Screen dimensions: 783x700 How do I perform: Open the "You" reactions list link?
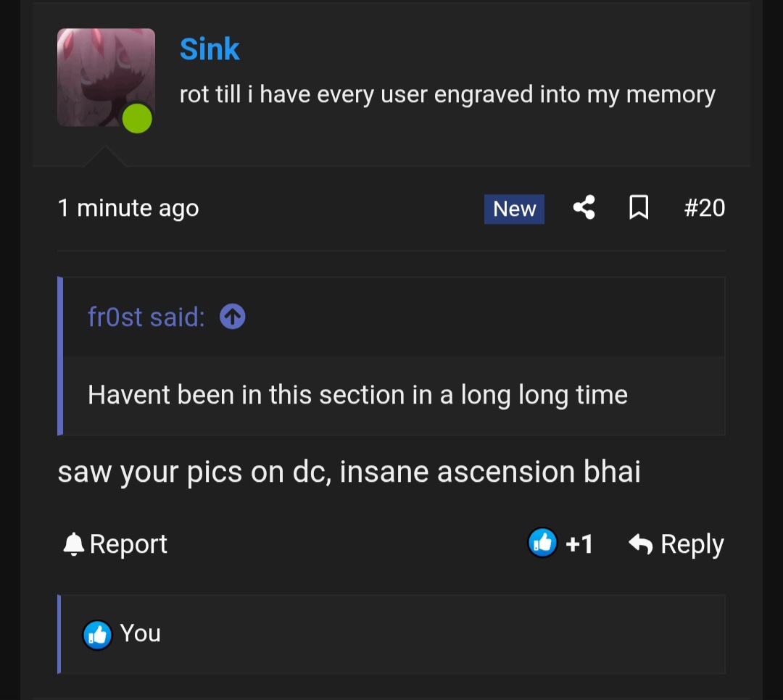click(141, 633)
